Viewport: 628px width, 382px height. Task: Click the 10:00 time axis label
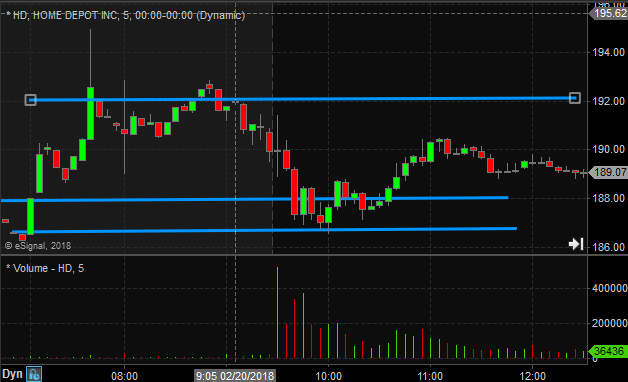(x=328, y=376)
